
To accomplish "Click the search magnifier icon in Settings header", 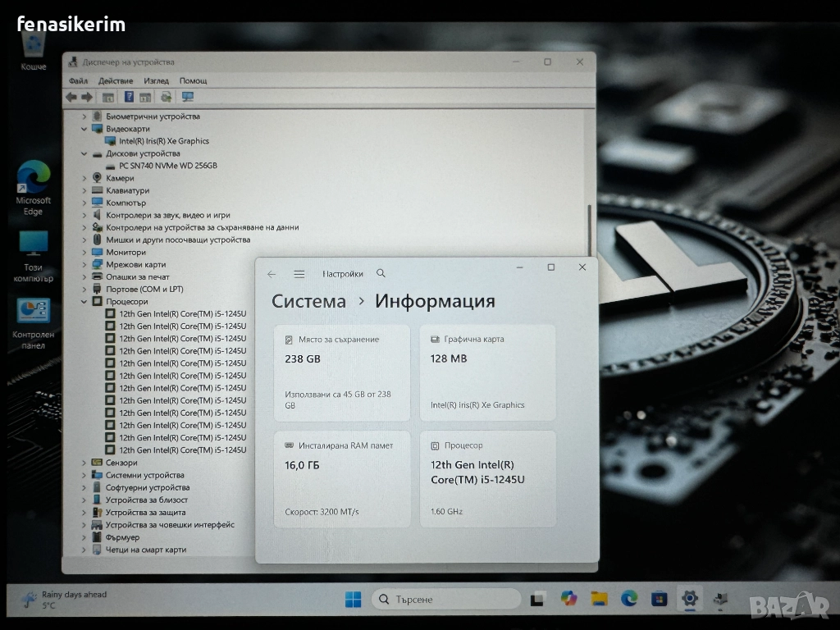I will click(381, 273).
